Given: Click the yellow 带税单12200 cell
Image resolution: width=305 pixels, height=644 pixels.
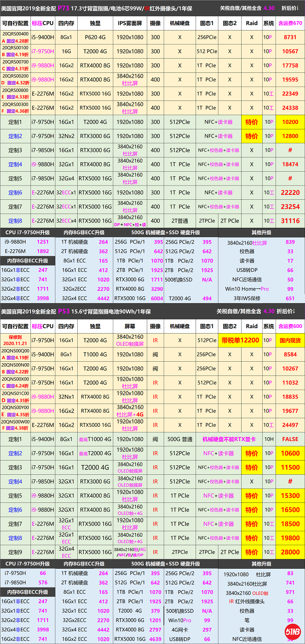Looking at the screenshot, I should [x=240, y=340].
